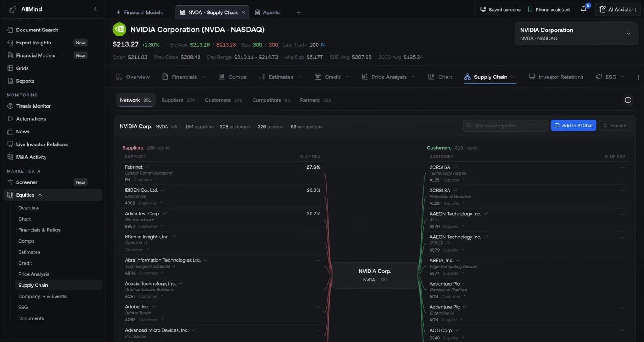Switch to the Agents tab
Screen dimensions: 644x342
coord(268,12)
